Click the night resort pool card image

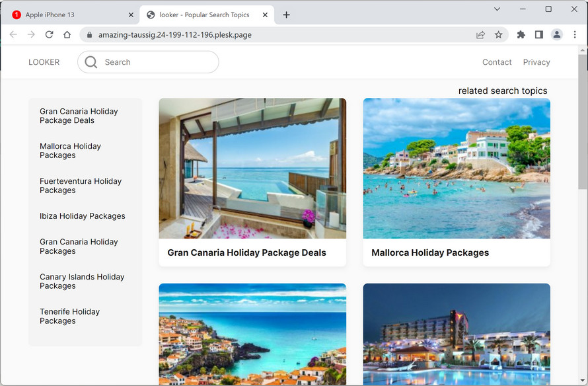click(x=457, y=334)
